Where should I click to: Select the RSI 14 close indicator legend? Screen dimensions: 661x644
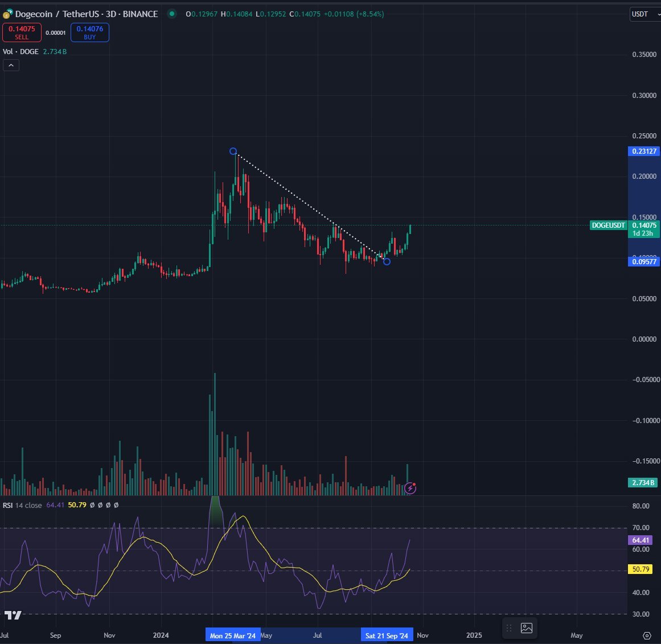(22, 505)
